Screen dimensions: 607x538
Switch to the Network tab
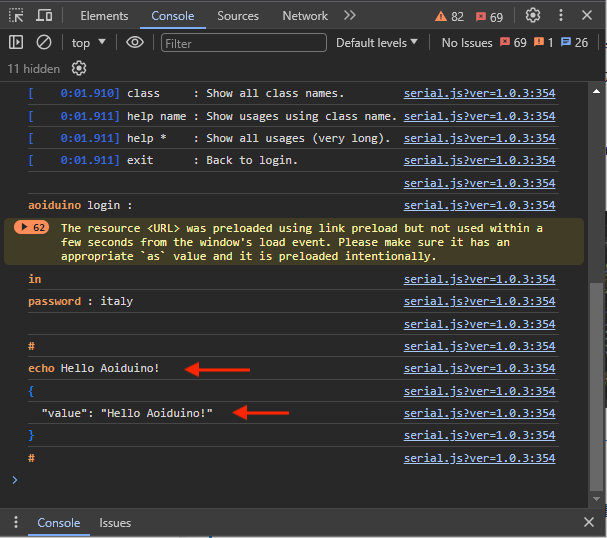305,16
